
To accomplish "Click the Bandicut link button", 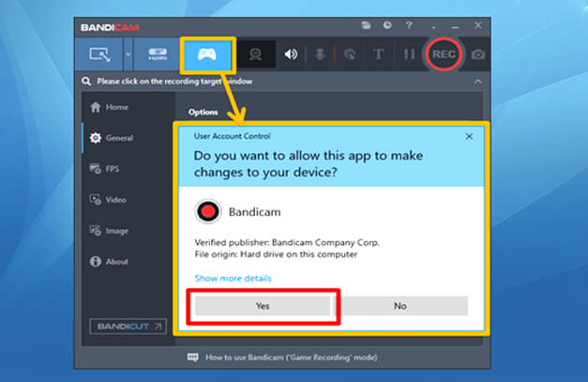I will click(x=128, y=326).
